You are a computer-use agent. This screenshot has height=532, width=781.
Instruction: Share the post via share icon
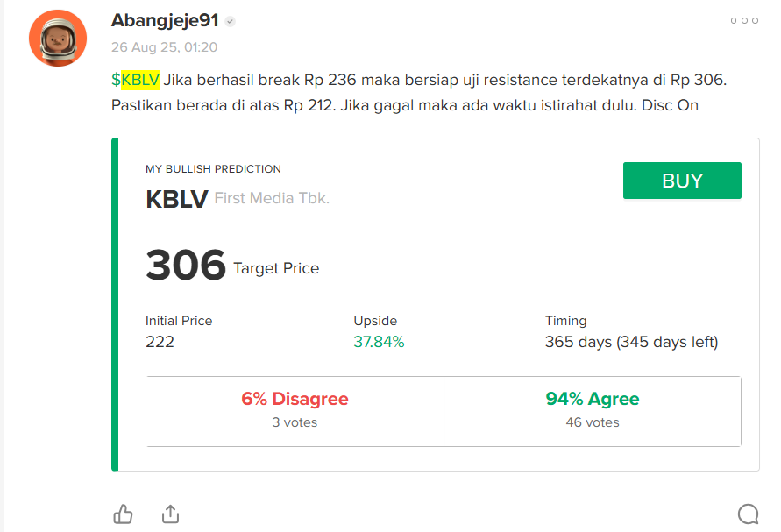[x=170, y=514]
